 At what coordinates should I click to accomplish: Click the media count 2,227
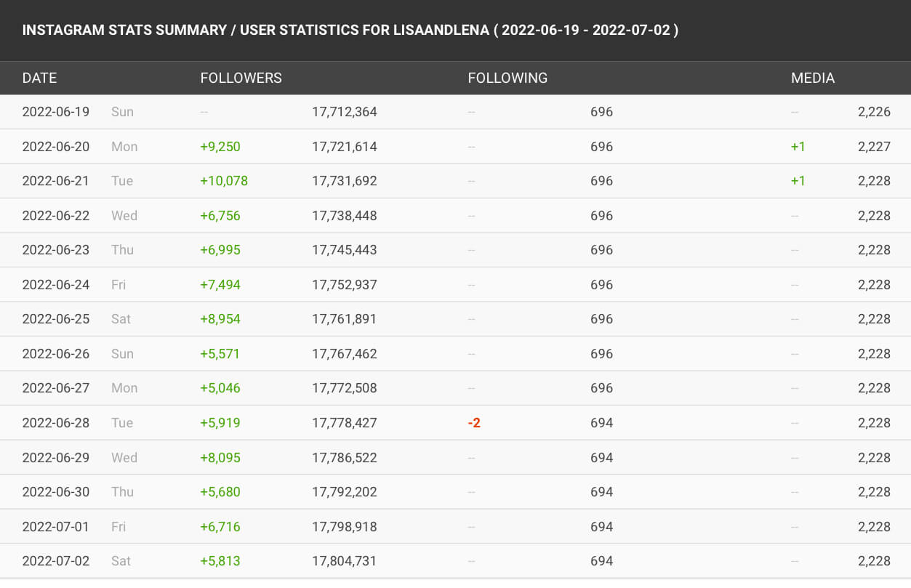click(x=874, y=147)
